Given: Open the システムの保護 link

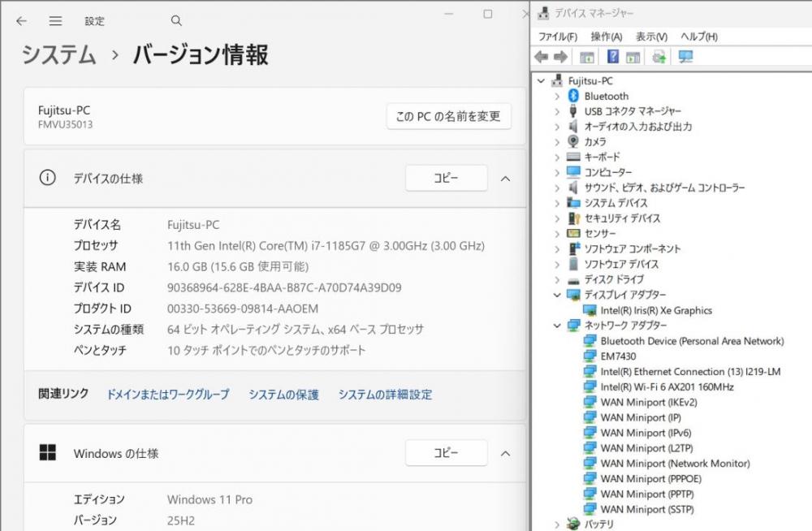Looking at the screenshot, I should point(283,395).
